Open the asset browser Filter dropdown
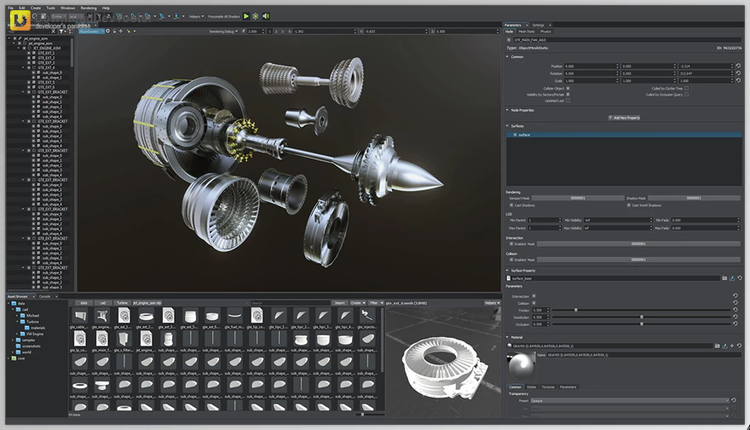 coord(376,303)
